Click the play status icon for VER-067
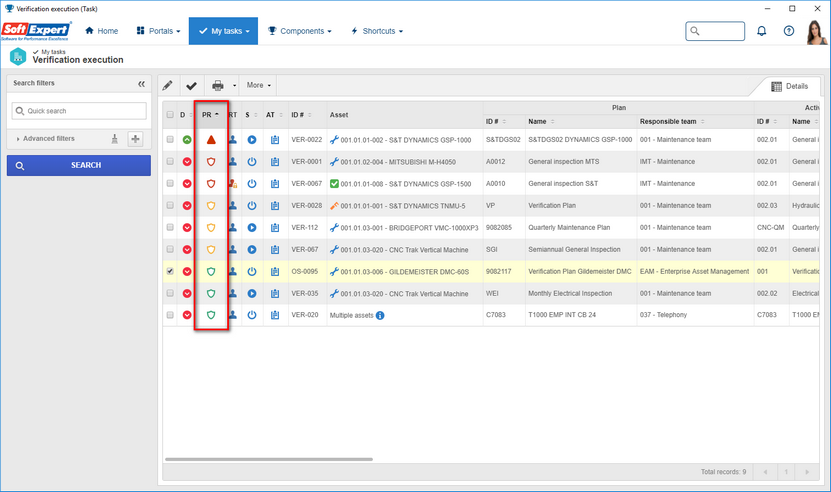This screenshot has height=492, width=831. coord(252,250)
